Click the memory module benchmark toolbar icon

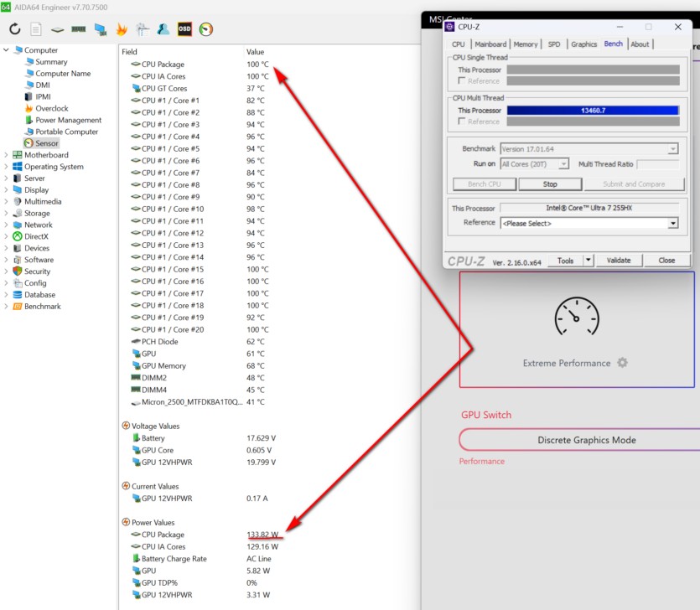(x=79, y=29)
